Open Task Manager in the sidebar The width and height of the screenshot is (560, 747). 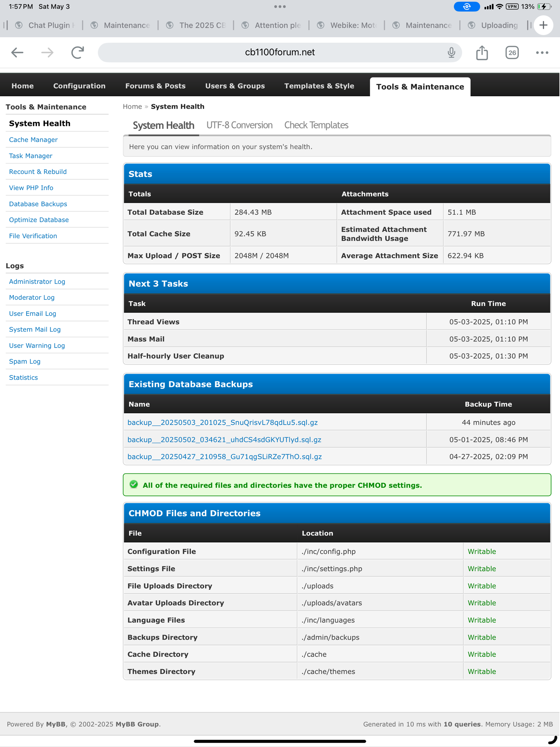pyautogui.click(x=31, y=156)
